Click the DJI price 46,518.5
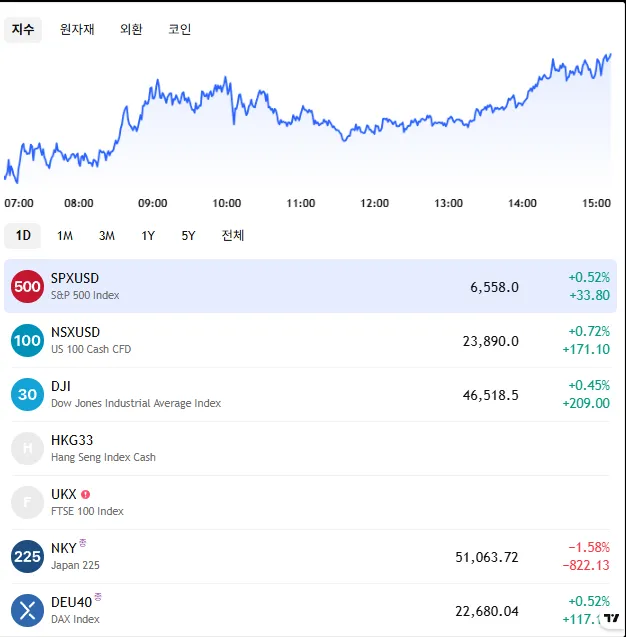Image resolution: width=626 pixels, height=637 pixels. (491, 396)
